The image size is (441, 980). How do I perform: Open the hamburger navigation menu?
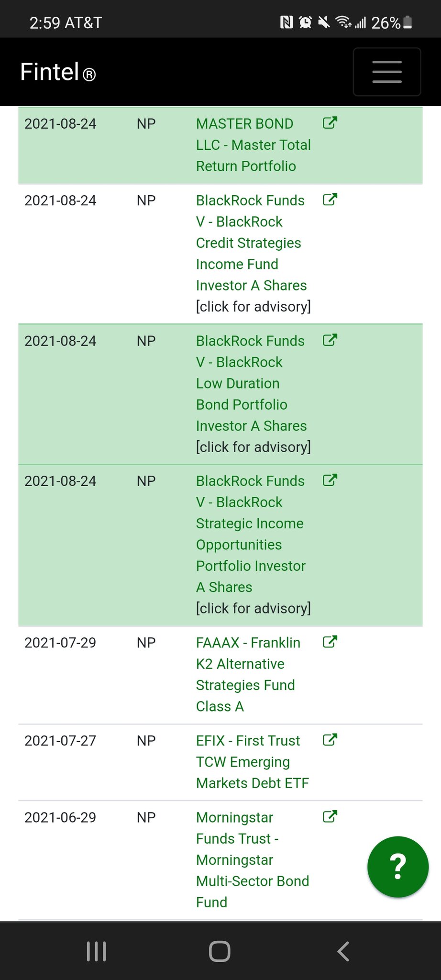pyautogui.click(x=386, y=72)
